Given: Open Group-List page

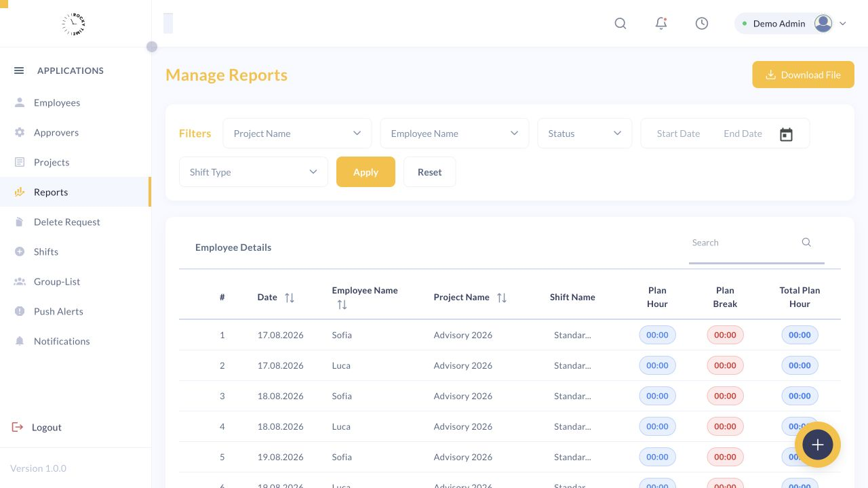Looking at the screenshot, I should pyautogui.click(x=75, y=281).
